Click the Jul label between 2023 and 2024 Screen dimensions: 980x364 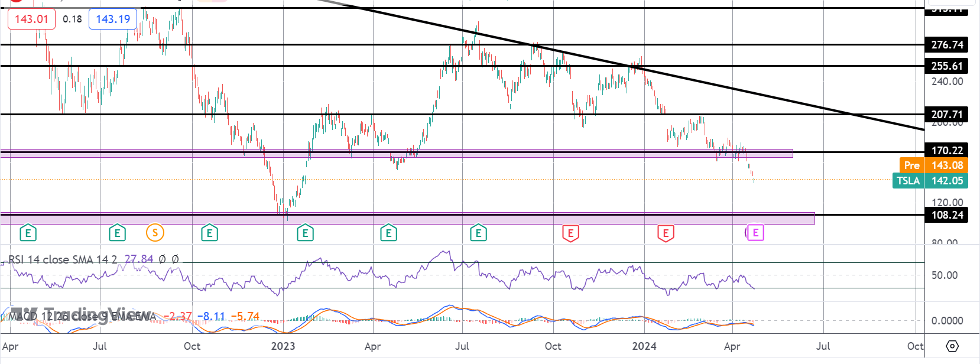click(462, 346)
